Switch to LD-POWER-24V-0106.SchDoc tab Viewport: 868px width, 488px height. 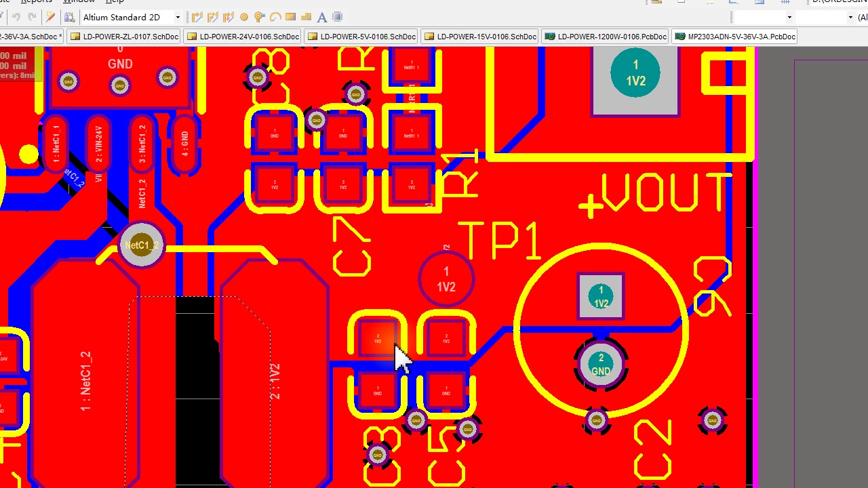coord(243,37)
